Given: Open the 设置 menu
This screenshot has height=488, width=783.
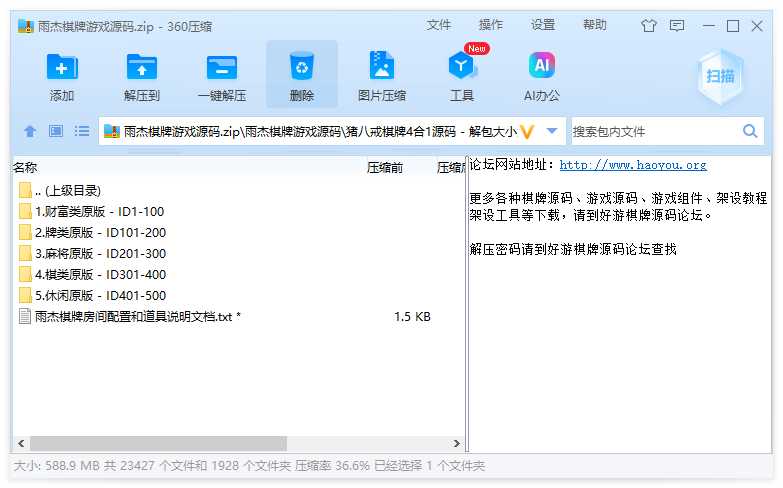Looking at the screenshot, I should (543, 25).
